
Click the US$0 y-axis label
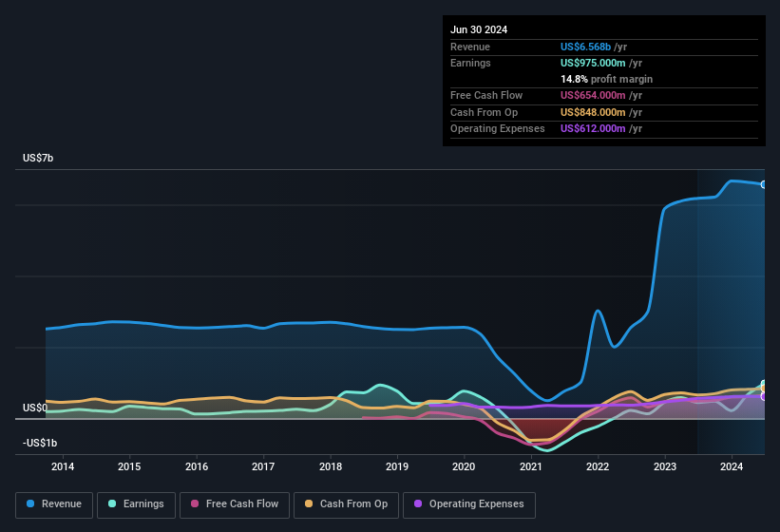(x=35, y=408)
